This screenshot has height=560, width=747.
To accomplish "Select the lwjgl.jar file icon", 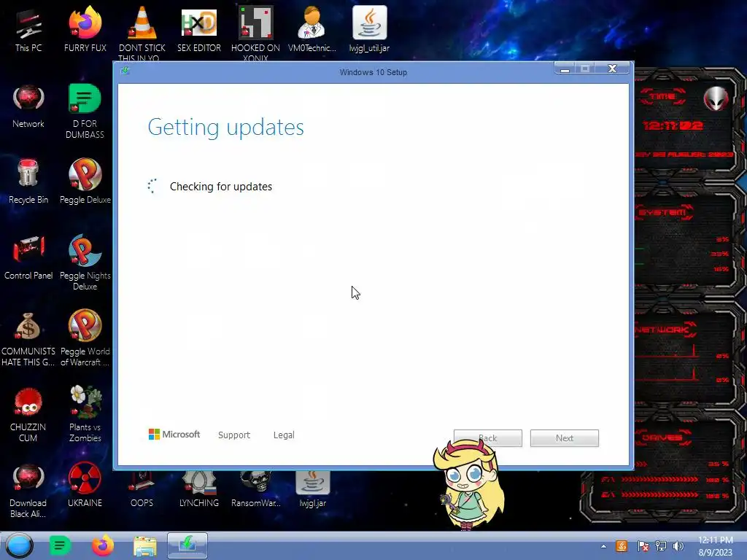I will tap(312, 489).
